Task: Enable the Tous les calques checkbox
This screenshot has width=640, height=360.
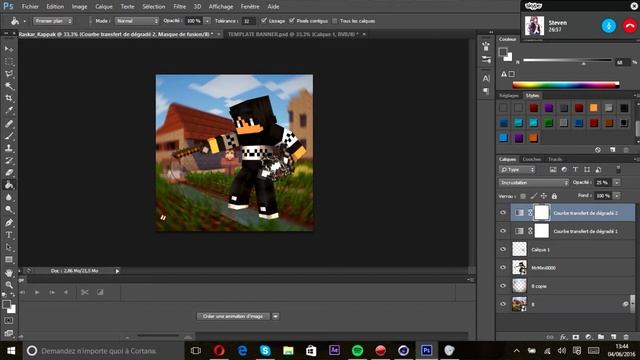Action: (x=335, y=20)
